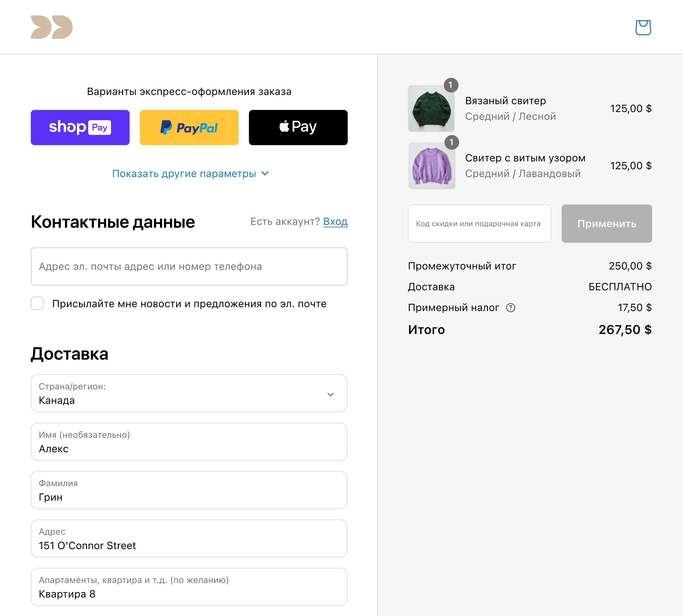Focus the discount code input field
The width and height of the screenshot is (683, 616).
[x=479, y=224]
